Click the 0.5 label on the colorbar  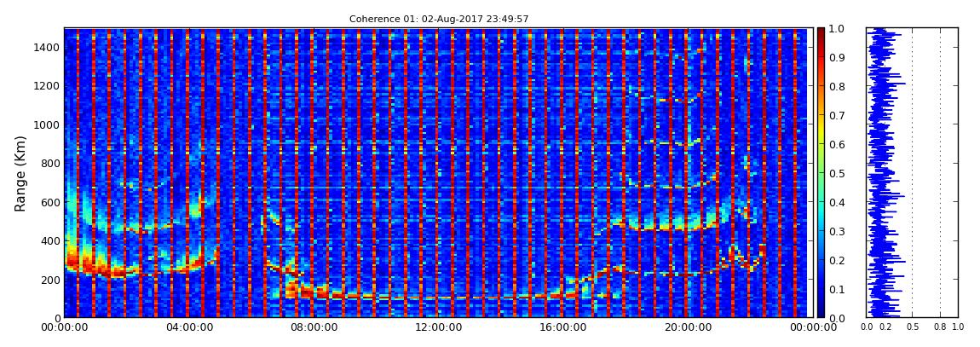coord(836,173)
